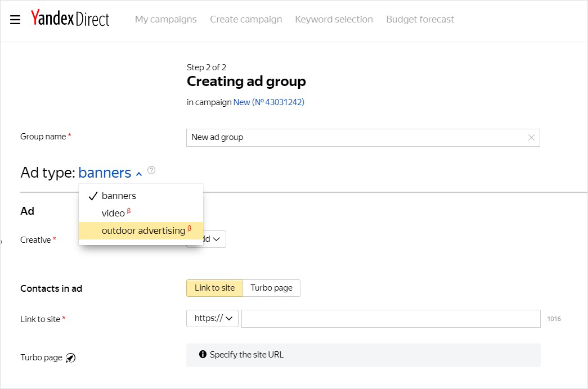Select the Link to site toggle

tap(214, 288)
